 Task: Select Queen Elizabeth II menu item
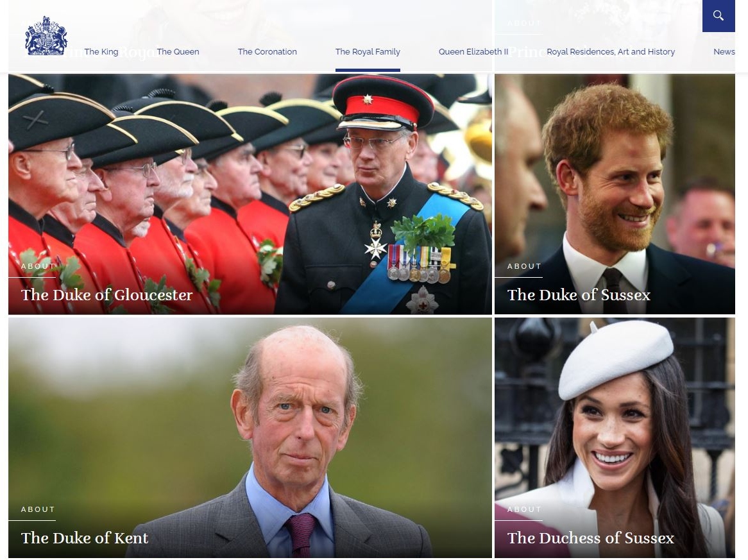473,51
